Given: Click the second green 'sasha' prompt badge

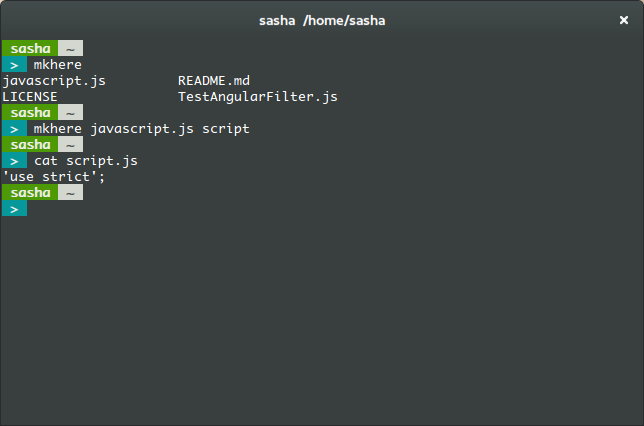Looking at the screenshot, I should coord(30,112).
